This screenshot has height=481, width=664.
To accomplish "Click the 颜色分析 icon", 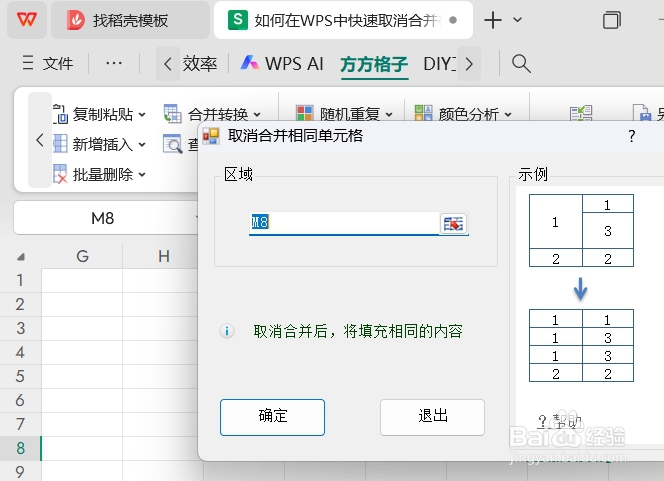I will [423, 113].
